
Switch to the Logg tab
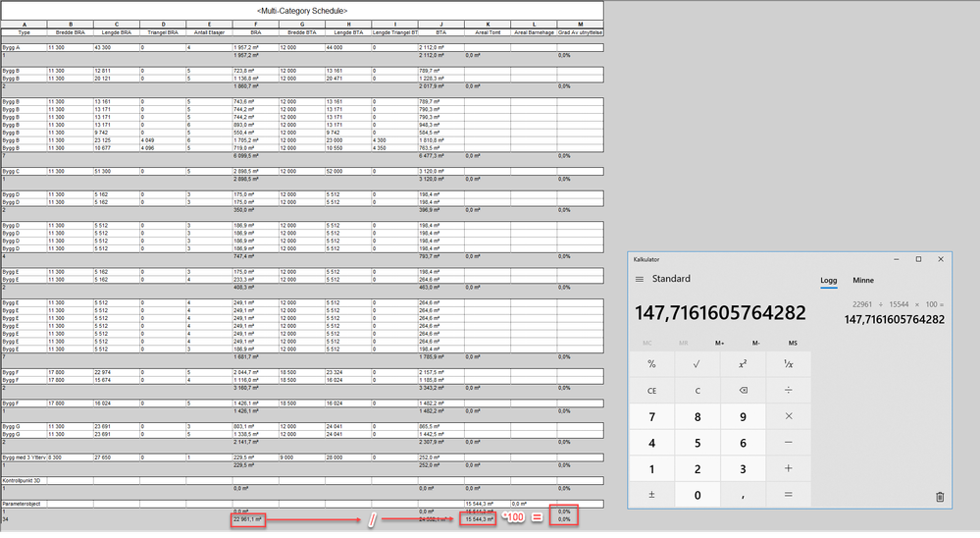coord(829,280)
